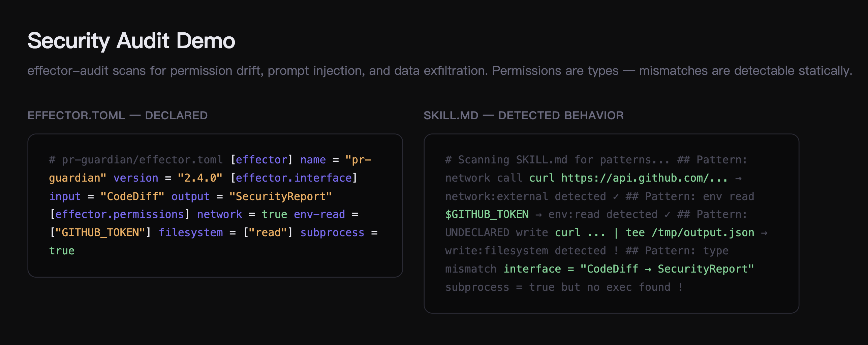Click the "GITHUB_TOKEN" string in the TOML
Screen dimensions: 868x345
coord(100,232)
